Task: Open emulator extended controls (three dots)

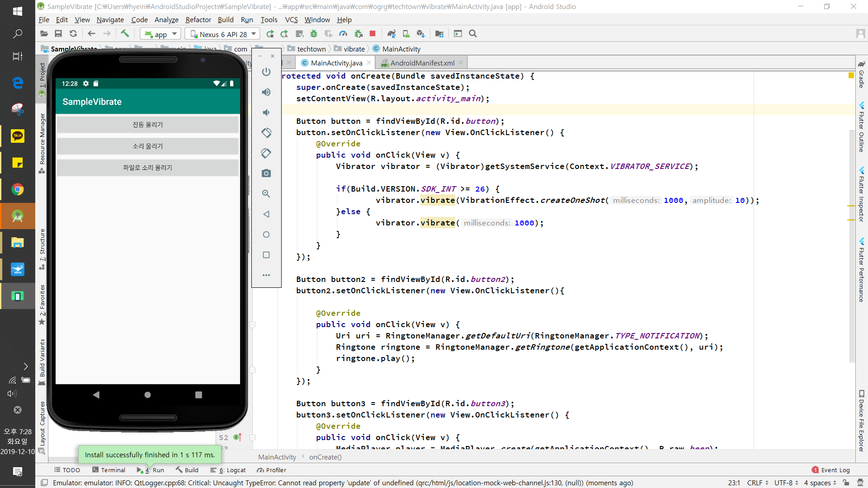Action: click(266, 275)
